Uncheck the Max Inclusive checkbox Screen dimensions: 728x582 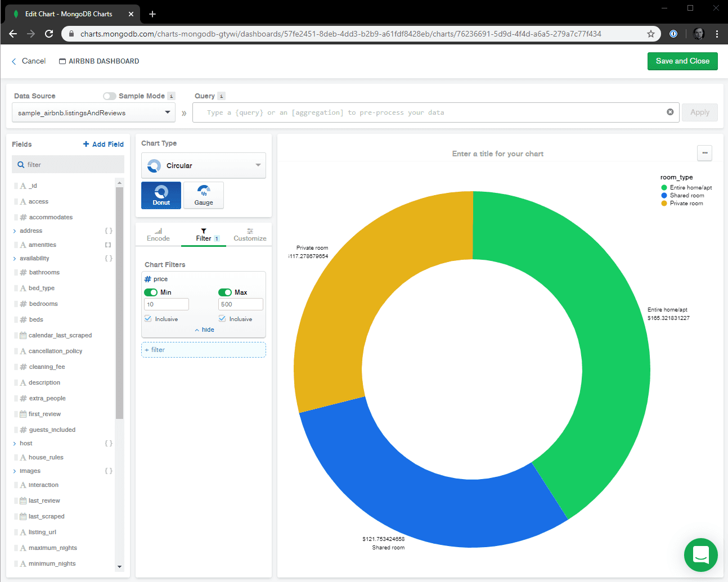[x=222, y=319]
